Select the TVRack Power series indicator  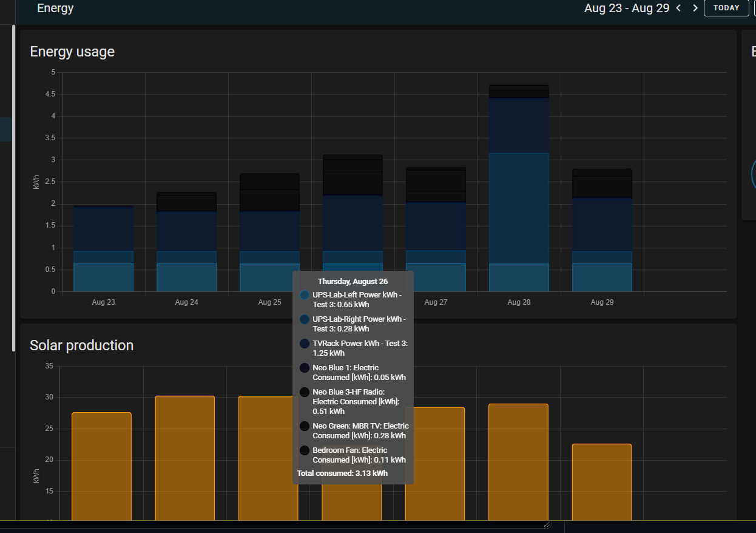point(303,343)
